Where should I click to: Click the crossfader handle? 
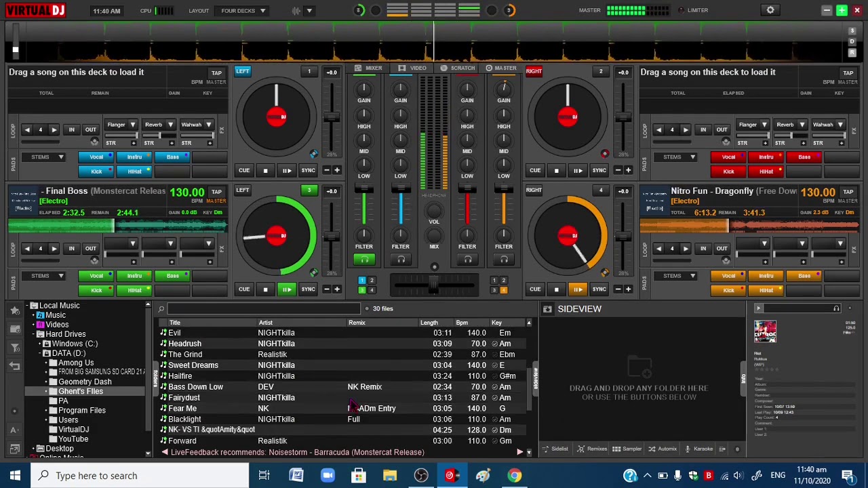(434, 285)
